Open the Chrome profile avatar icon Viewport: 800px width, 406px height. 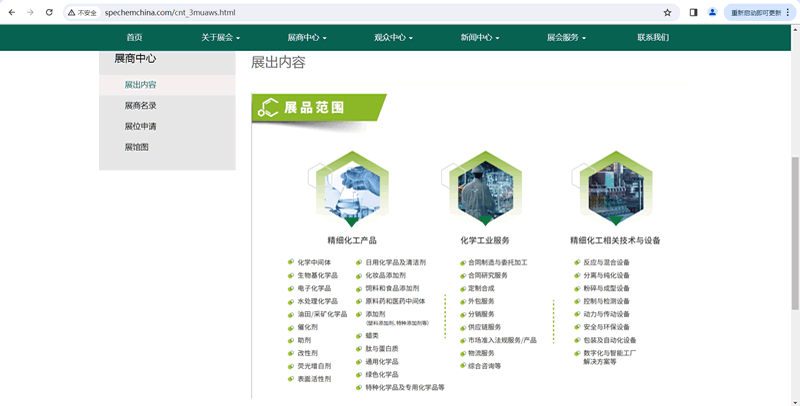[x=713, y=13]
